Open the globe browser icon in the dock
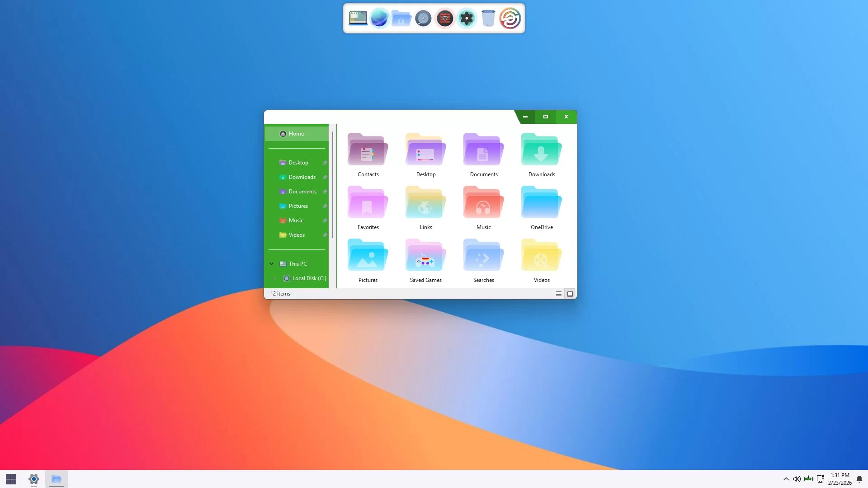Image resolution: width=868 pixels, height=488 pixels. (379, 19)
